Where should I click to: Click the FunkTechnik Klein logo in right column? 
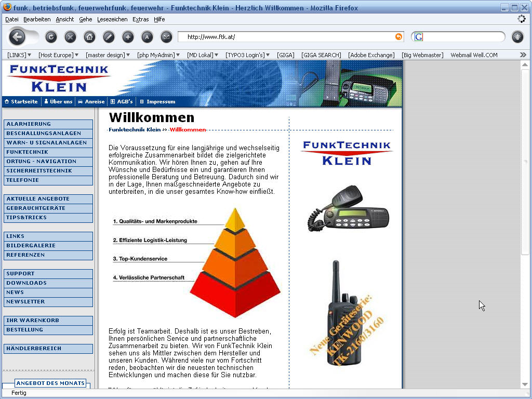click(x=347, y=153)
